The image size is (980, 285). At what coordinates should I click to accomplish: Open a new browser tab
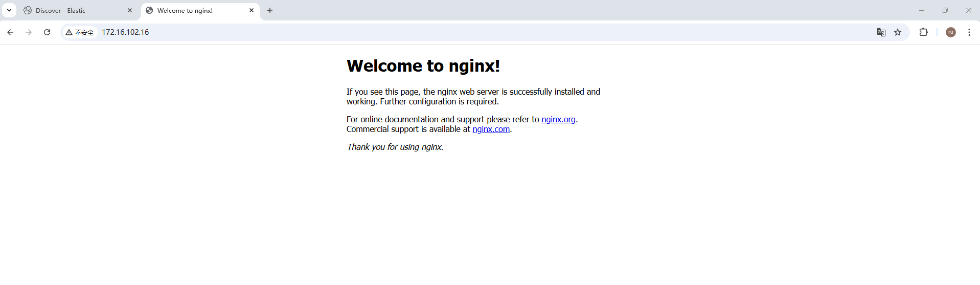point(270,10)
